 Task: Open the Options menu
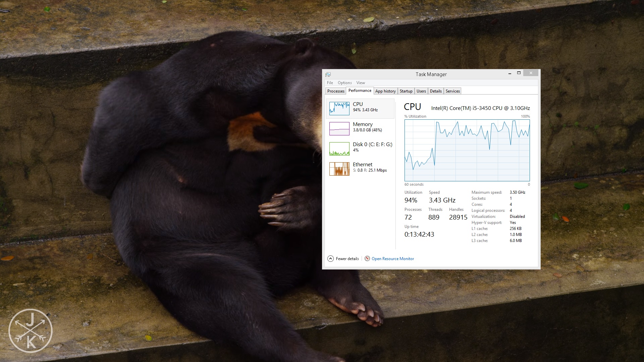click(344, 83)
